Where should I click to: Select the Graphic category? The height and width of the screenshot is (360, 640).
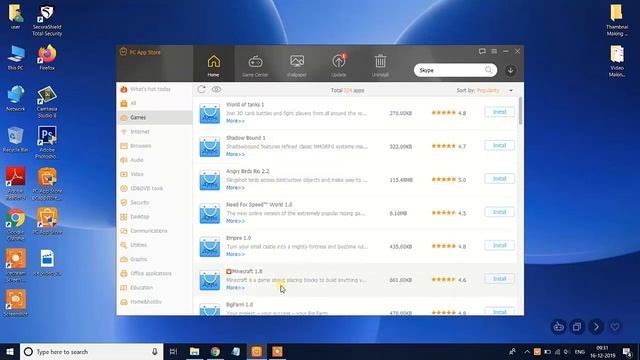(154, 259)
